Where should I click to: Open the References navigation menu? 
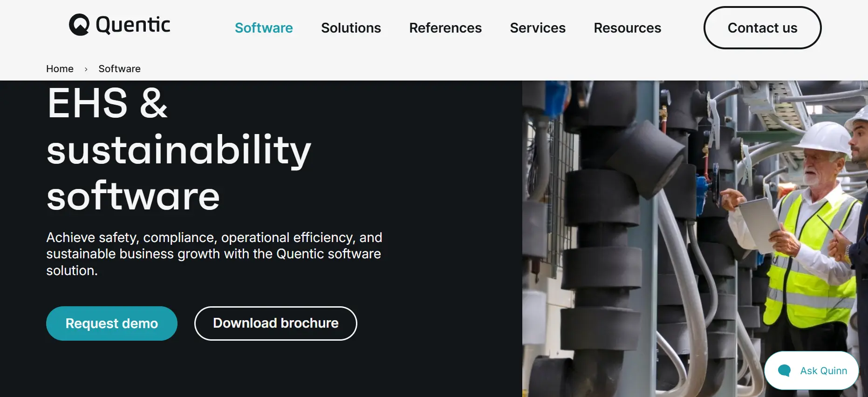point(445,28)
